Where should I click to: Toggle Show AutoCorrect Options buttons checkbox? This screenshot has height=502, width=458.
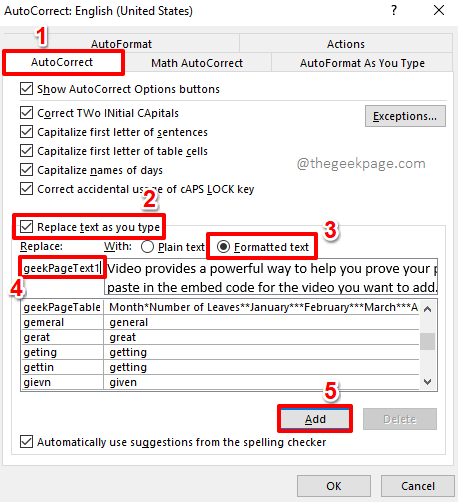[x=26, y=89]
